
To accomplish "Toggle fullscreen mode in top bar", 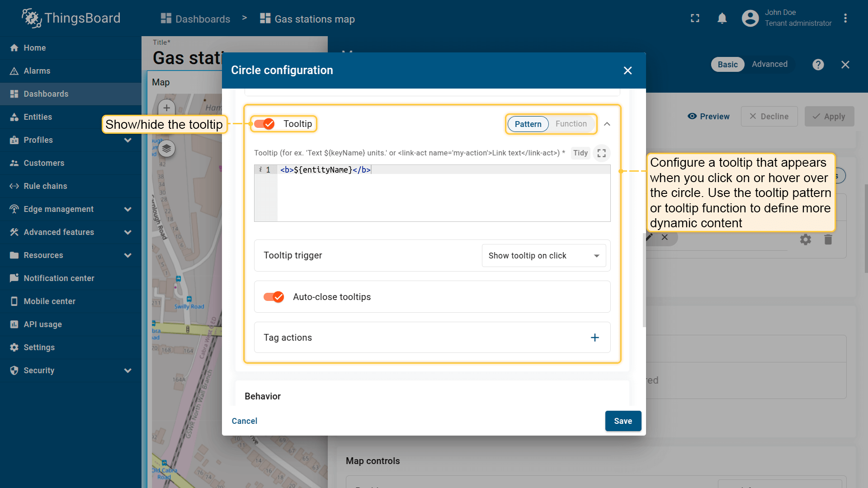I will pyautogui.click(x=695, y=19).
